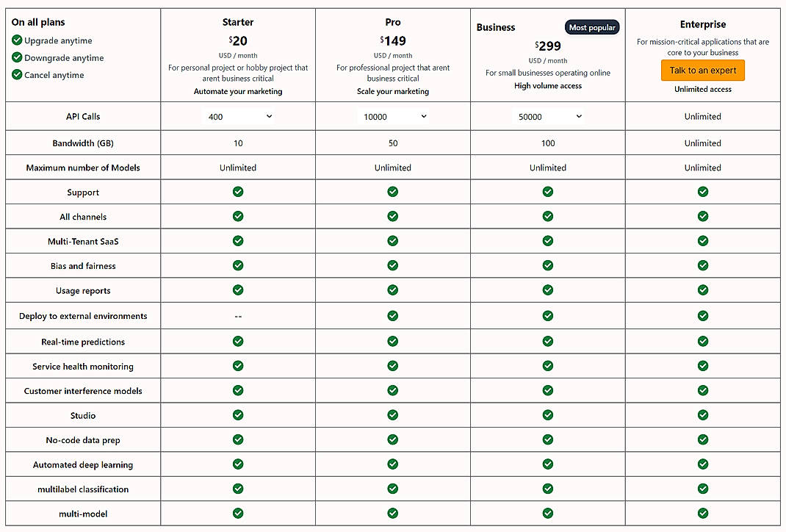Click the Starter $20 price label

pos(238,40)
